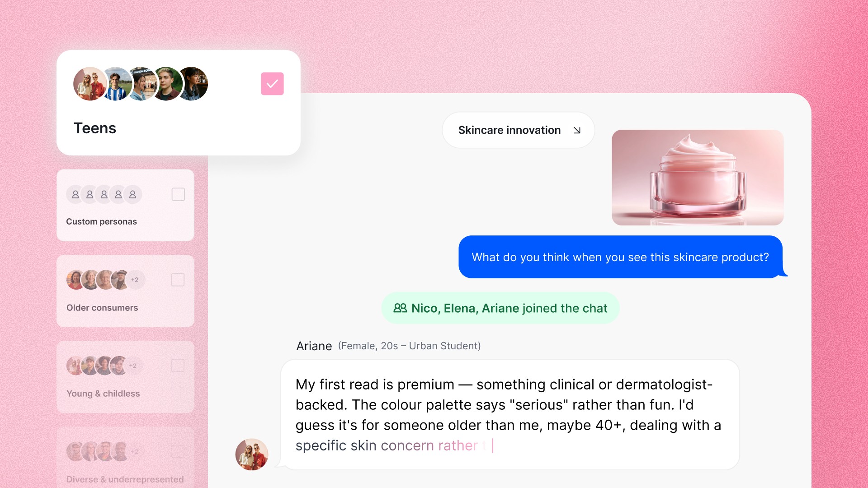Click Ariane's avatar beside her reply
Image resolution: width=868 pixels, height=488 pixels.
(252, 455)
